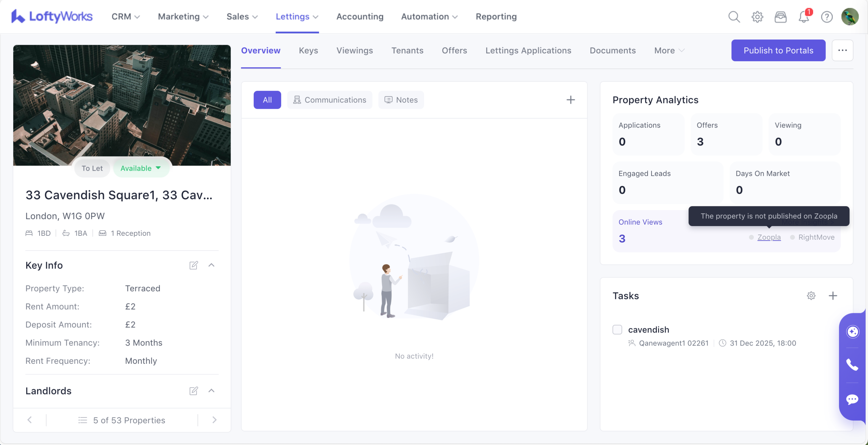Click Publish to Portals button

[x=778, y=51]
